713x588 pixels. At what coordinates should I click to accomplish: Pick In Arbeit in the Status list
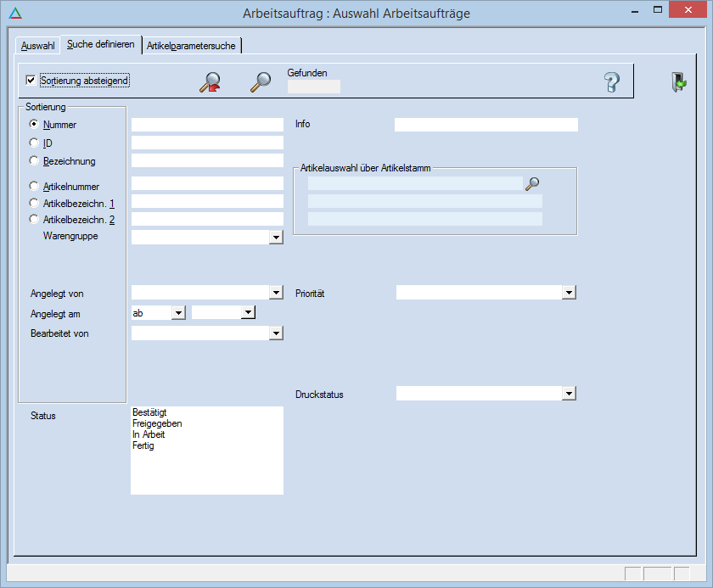click(149, 434)
